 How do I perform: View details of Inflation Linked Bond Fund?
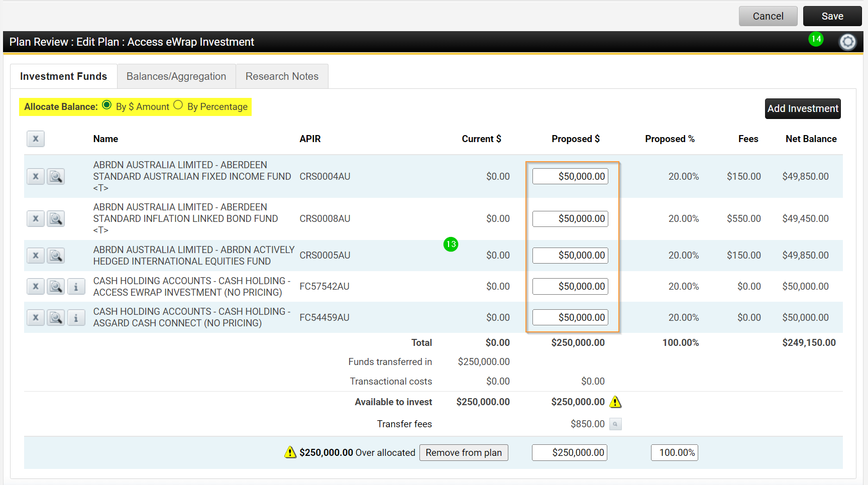click(56, 219)
